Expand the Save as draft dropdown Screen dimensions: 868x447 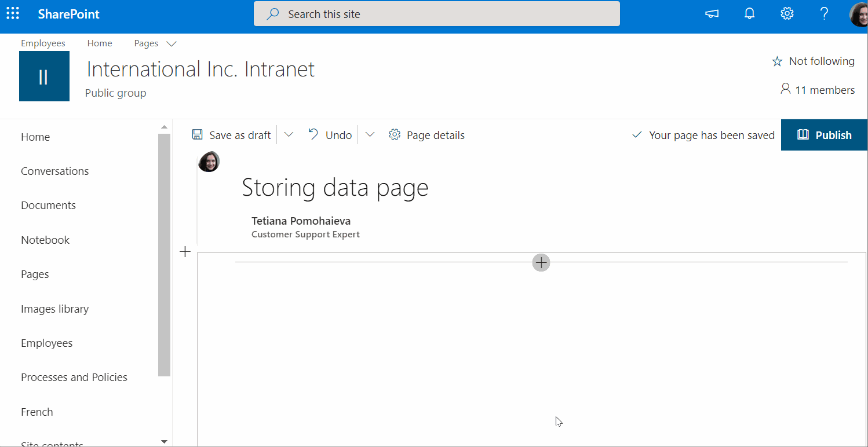(288, 134)
